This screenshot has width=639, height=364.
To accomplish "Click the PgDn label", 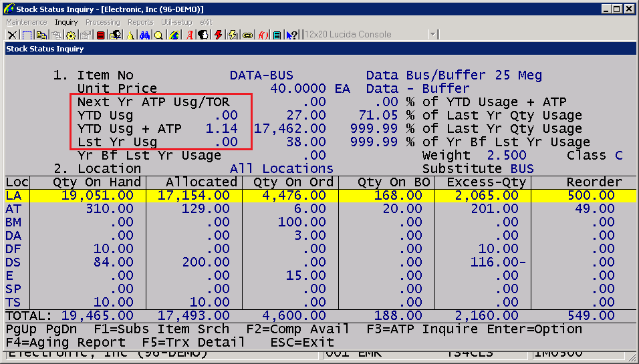I will coord(61,329).
